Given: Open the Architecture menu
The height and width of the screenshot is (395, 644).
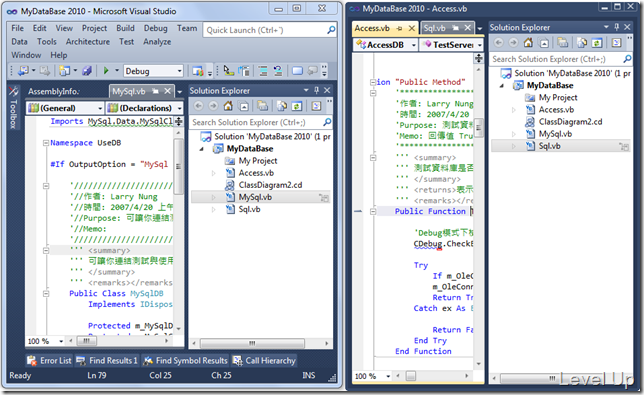Looking at the screenshot, I should click(x=88, y=41).
